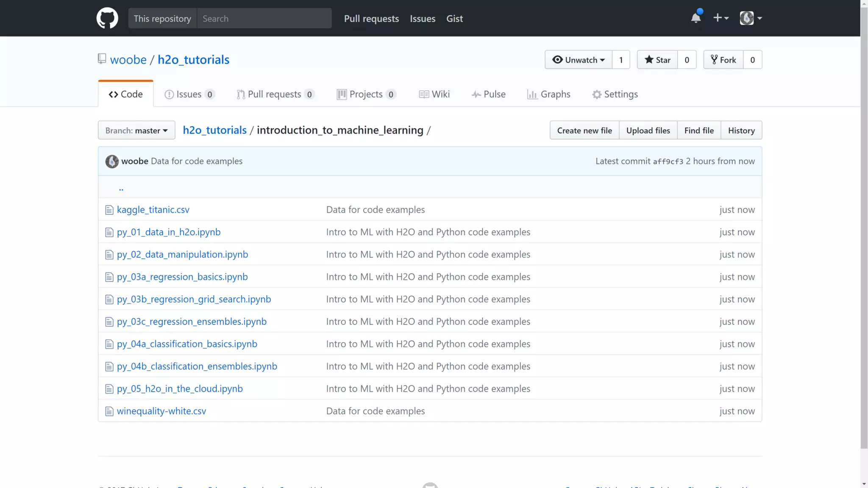Fork the h2o_tutorials repository
This screenshot has width=868, height=488.
click(723, 60)
